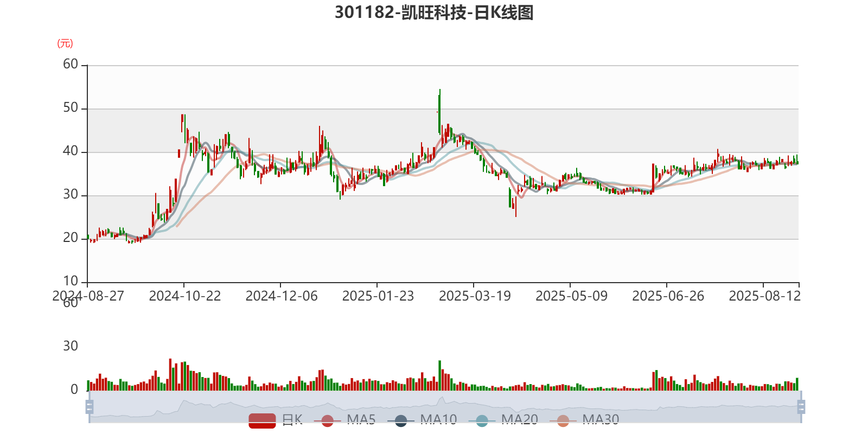Click the price axis label 10
Viewport: 868px width, 434px height.
[71, 281]
